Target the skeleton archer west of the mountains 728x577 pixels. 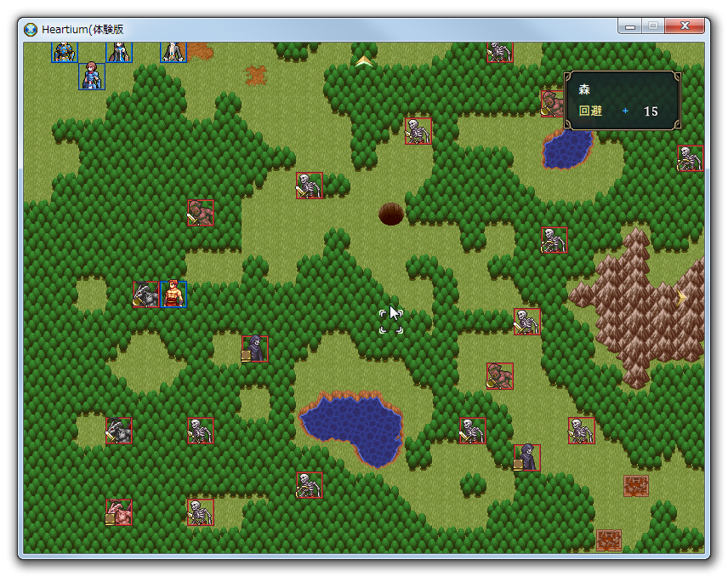(x=555, y=240)
